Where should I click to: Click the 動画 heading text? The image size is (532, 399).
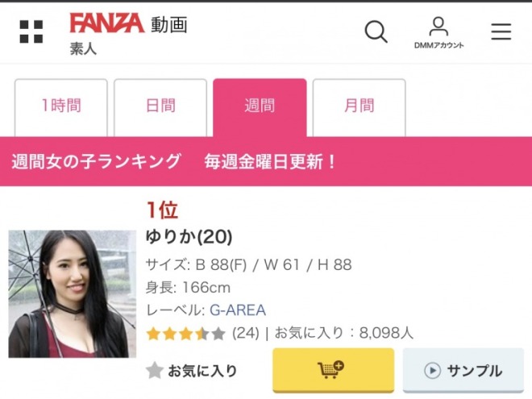click(x=169, y=24)
